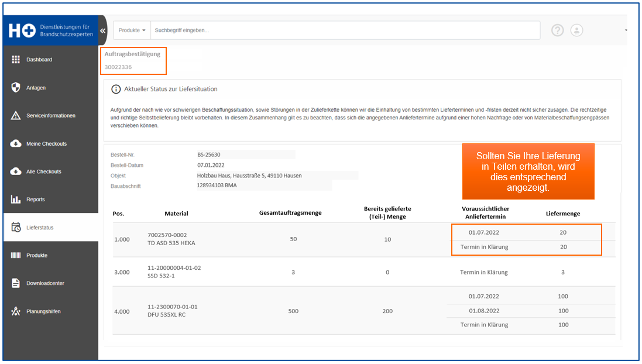
Task: Open the Dashboard grid icon
Action: pyautogui.click(x=16, y=60)
